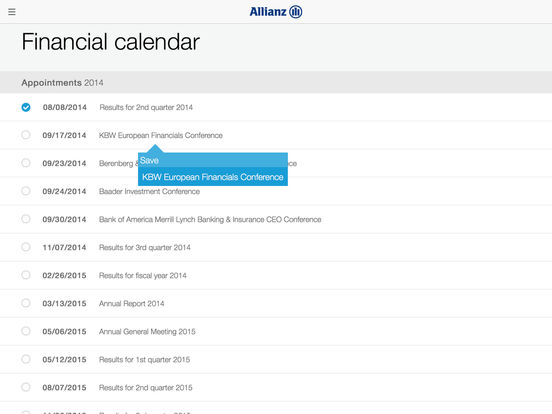Click the Financial calendar page title

(x=111, y=42)
